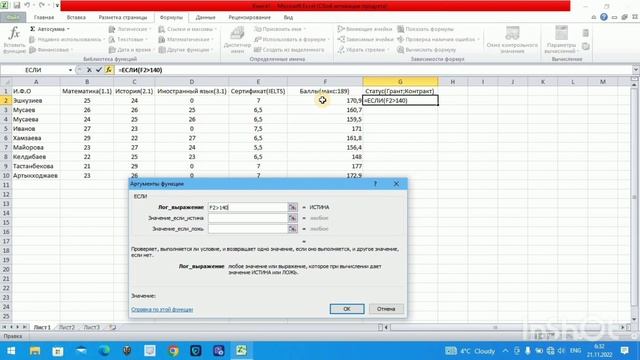This screenshot has width=640, height=360.
Task: Expand the Name Box dropdown arrow
Action: point(70,70)
